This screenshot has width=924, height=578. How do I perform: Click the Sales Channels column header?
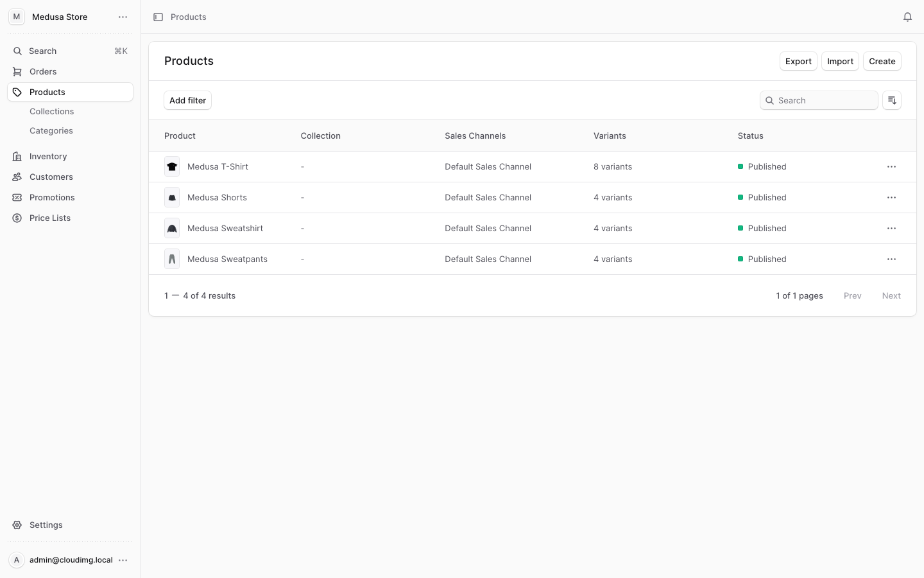(475, 136)
